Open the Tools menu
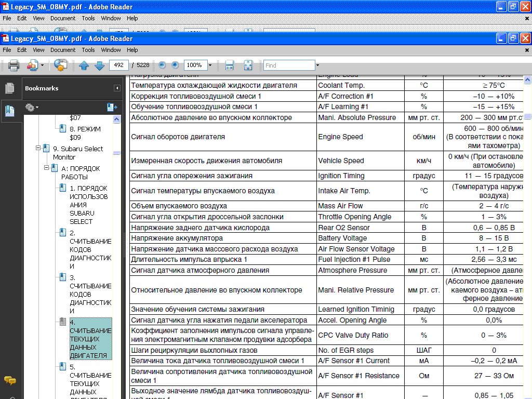 [88, 50]
